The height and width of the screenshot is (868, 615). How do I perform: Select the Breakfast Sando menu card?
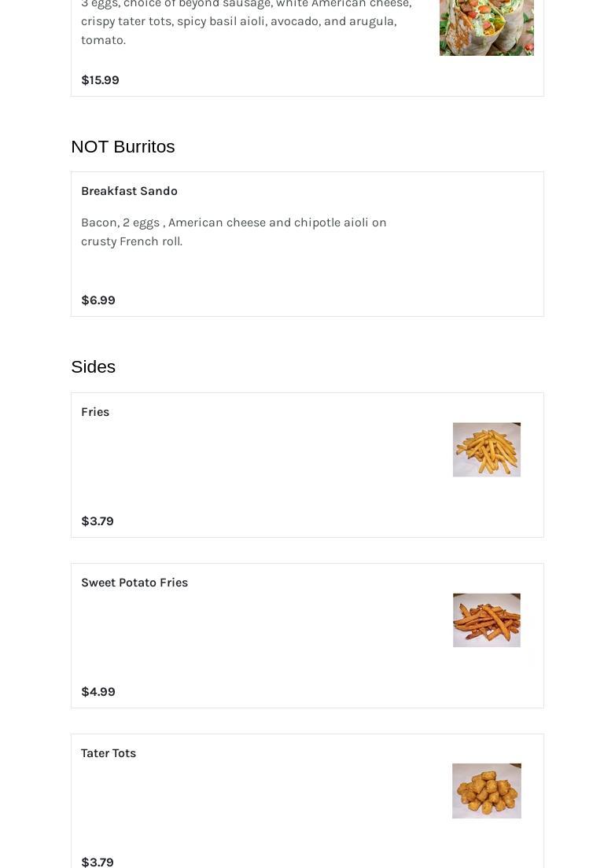307,244
